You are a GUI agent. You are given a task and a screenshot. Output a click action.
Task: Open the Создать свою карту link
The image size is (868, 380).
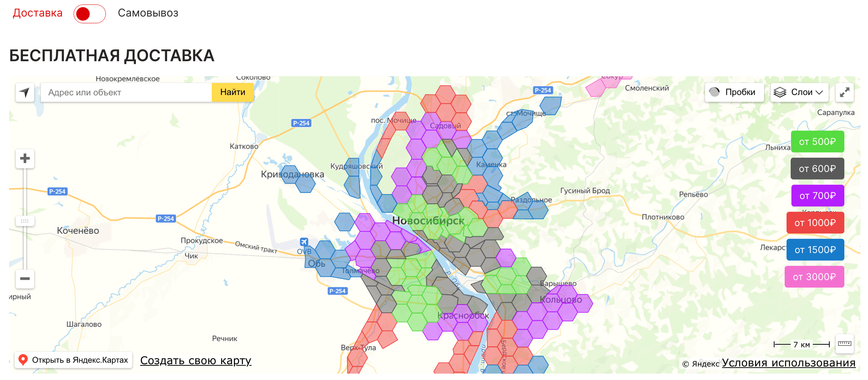click(196, 360)
